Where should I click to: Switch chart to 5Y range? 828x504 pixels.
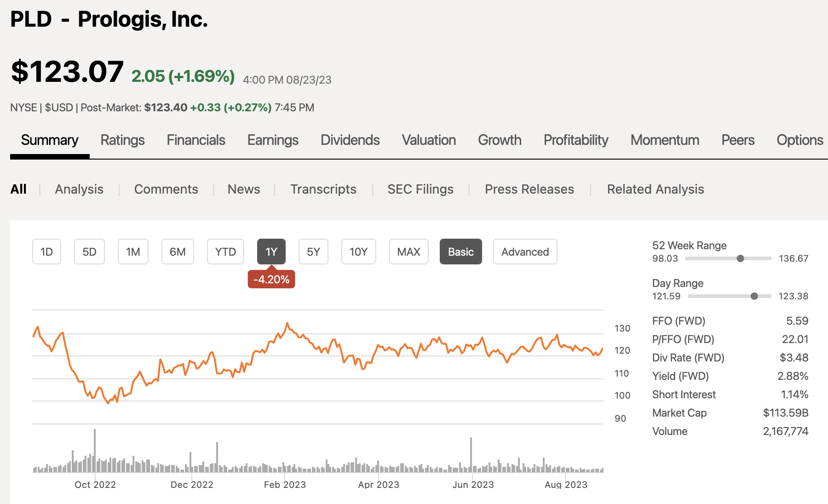pyautogui.click(x=313, y=252)
